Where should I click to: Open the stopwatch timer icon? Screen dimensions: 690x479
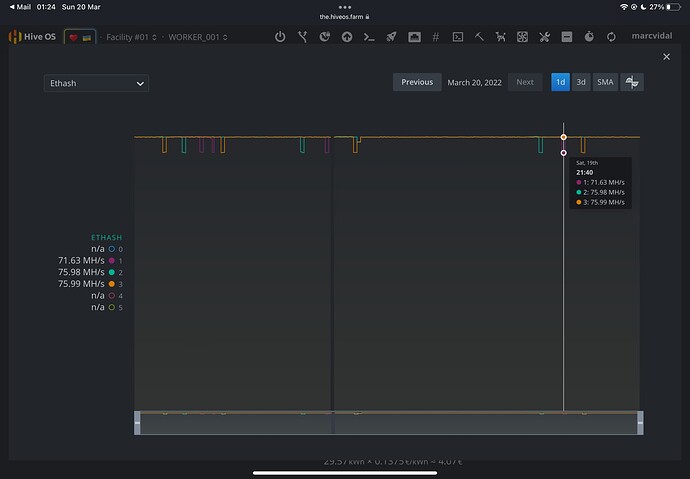point(589,37)
